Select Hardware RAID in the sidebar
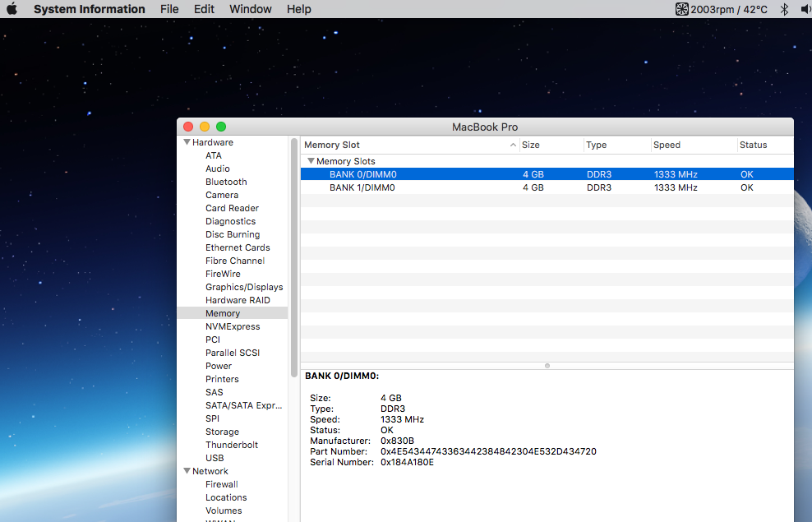This screenshot has height=522, width=812. (x=238, y=300)
